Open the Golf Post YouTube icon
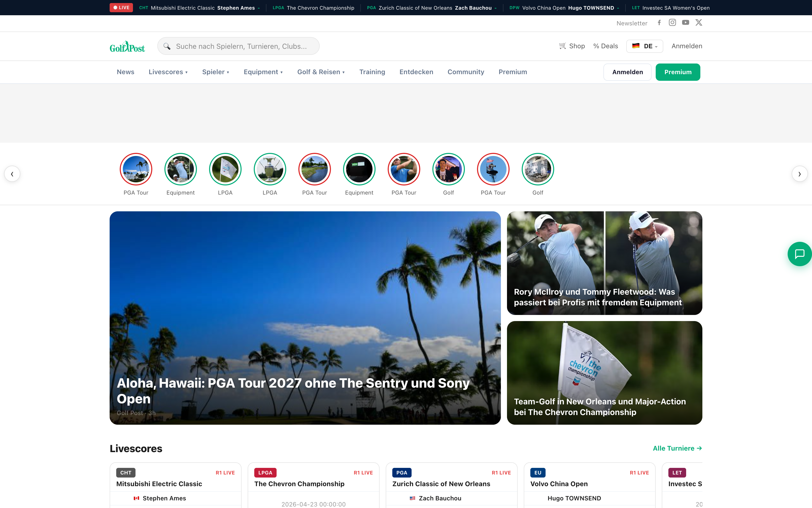Screen dimensions: 812x508 pos(685,23)
